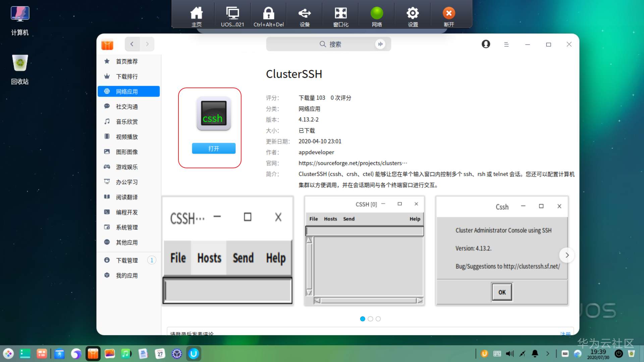Click the sourceforge official website link
Screen dimensions: 644x362
point(352,163)
